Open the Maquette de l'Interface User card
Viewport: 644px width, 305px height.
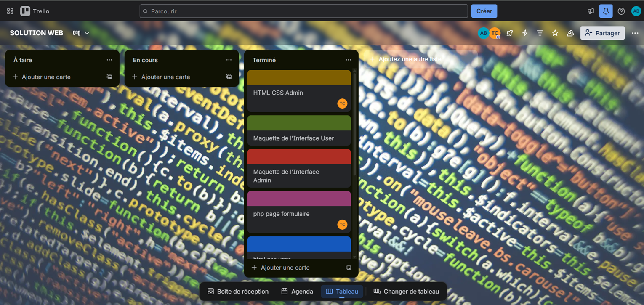pos(299,130)
